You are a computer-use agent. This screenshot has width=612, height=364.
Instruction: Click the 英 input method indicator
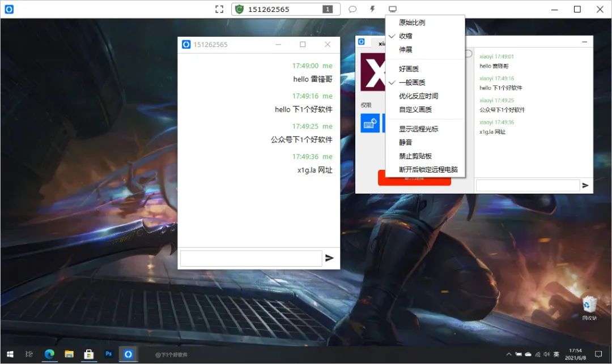556,354
